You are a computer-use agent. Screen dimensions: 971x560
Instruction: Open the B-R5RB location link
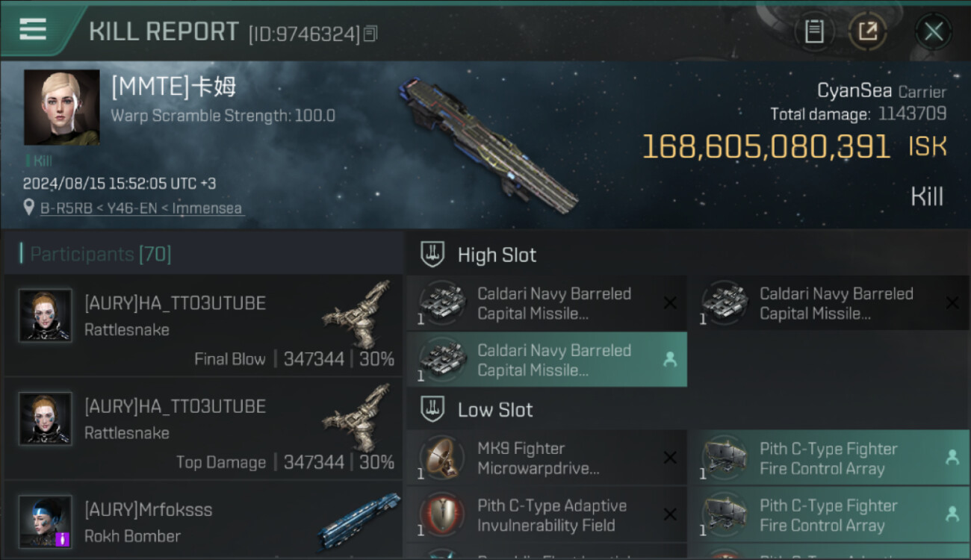pos(142,208)
